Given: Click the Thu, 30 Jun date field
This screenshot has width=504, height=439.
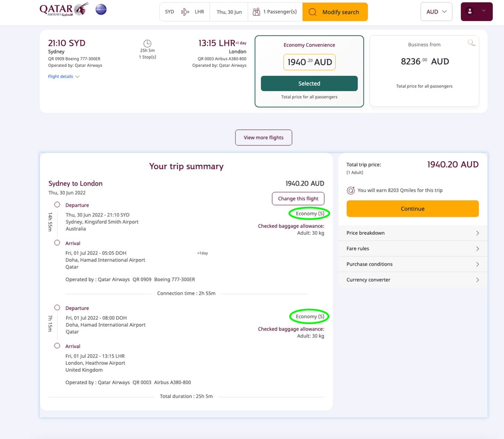Looking at the screenshot, I should click(229, 12).
